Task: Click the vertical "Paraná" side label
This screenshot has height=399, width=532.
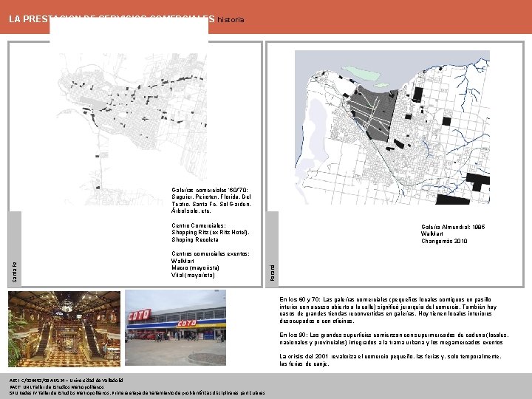Action: (x=272, y=273)
